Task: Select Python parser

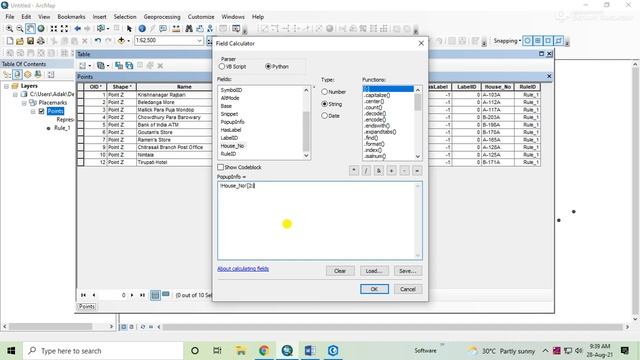Action: click(x=268, y=66)
